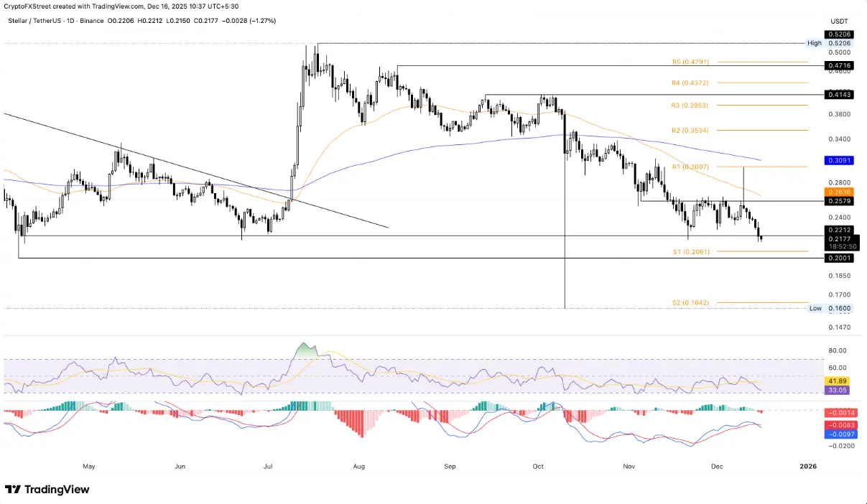The width and height of the screenshot is (867, 504).
Task: Click the 0.4143 horizontal level price tag
Action: (x=840, y=94)
